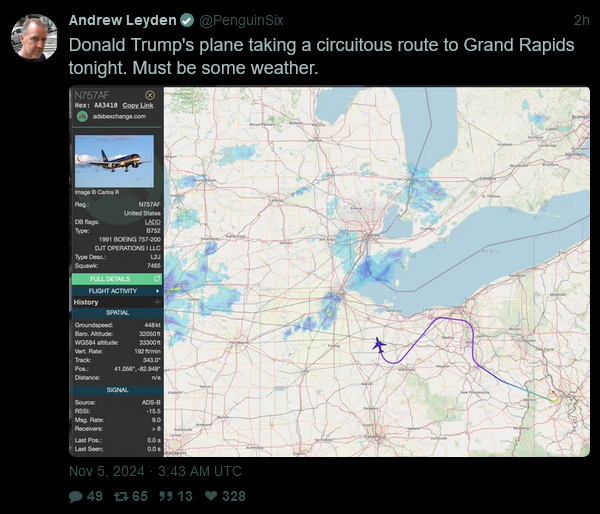The height and width of the screenshot is (514, 600).
Task: Expand the History plus icon
Action: point(157,302)
